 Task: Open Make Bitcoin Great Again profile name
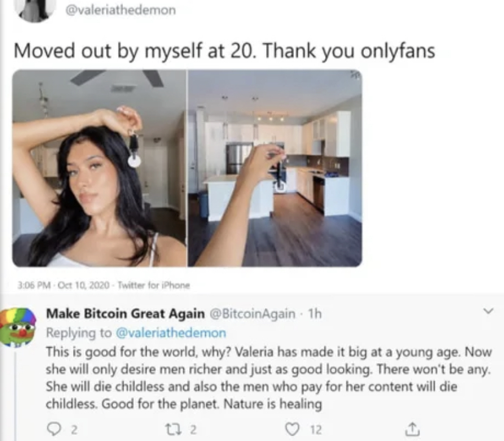(x=125, y=313)
